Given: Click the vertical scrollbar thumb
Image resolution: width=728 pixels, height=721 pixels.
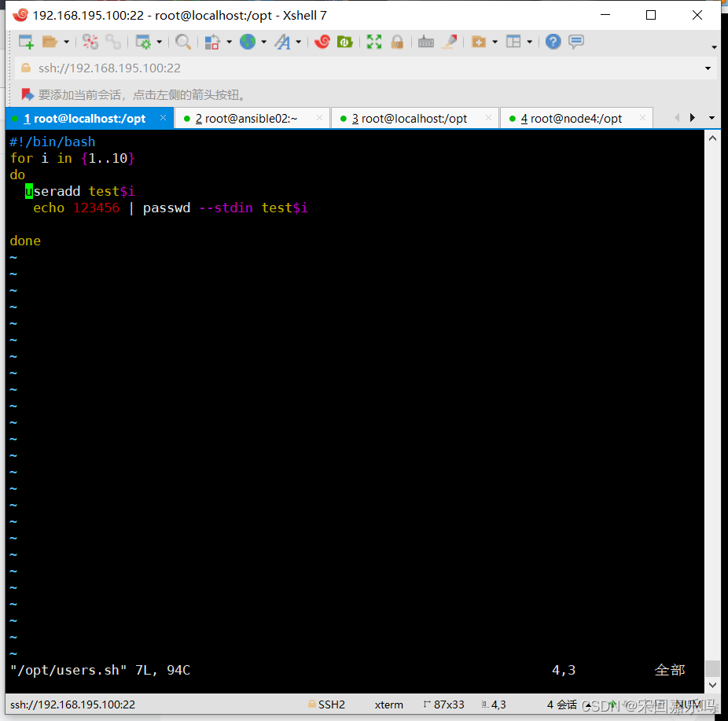Looking at the screenshot, I should coord(713,668).
